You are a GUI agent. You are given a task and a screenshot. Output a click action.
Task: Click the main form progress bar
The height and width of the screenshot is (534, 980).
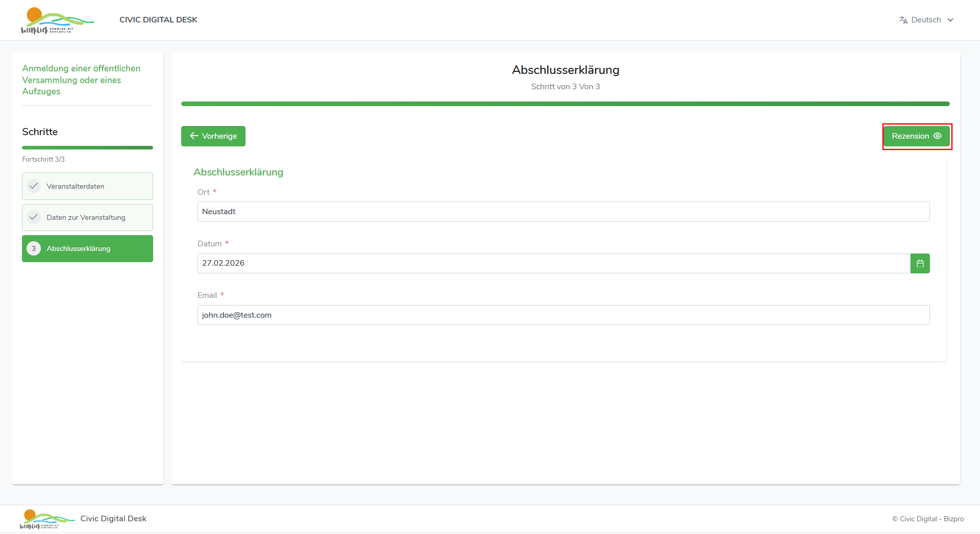pos(565,104)
